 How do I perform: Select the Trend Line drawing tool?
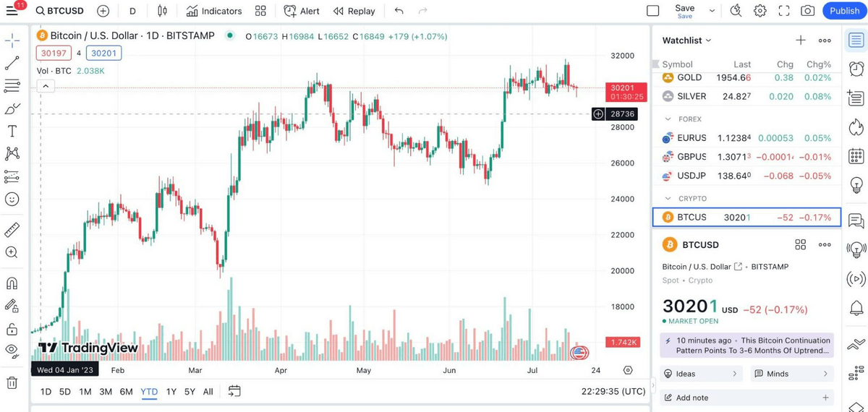(12, 64)
